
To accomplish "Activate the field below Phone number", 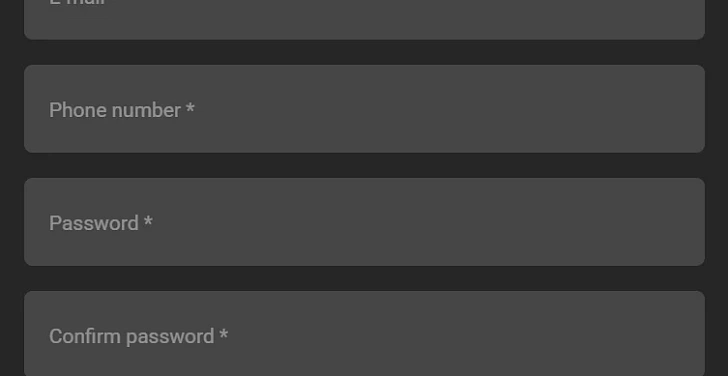I will click(364, 222).
